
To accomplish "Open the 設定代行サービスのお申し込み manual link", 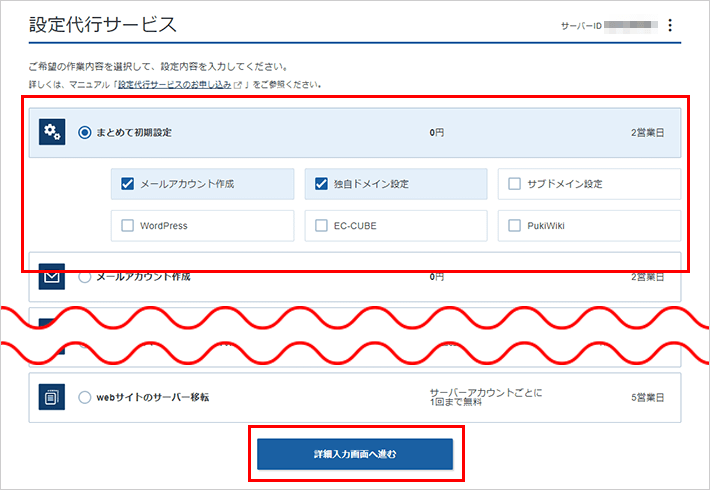I will pos(174,86).
